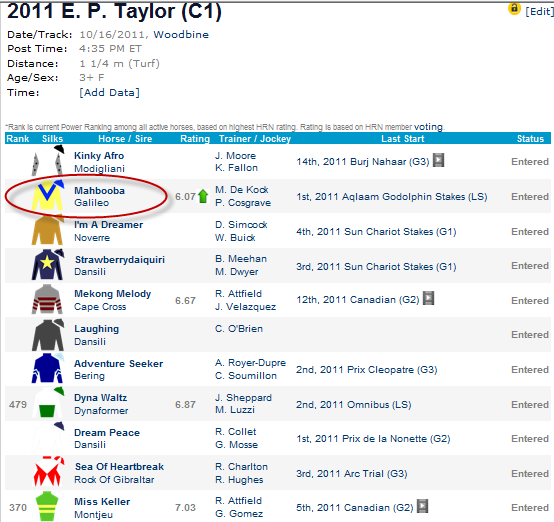Click the Add Data link for Time

coord(110,93)
